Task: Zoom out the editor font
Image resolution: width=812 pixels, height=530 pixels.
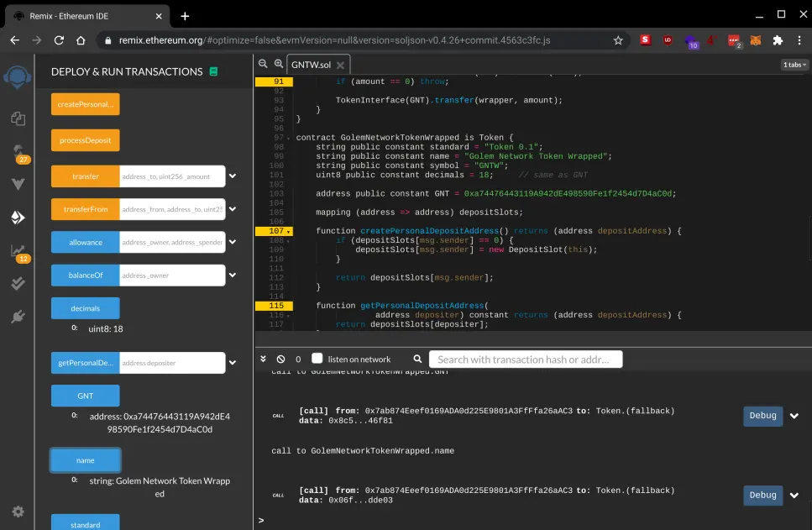Action: pos(263,64)
